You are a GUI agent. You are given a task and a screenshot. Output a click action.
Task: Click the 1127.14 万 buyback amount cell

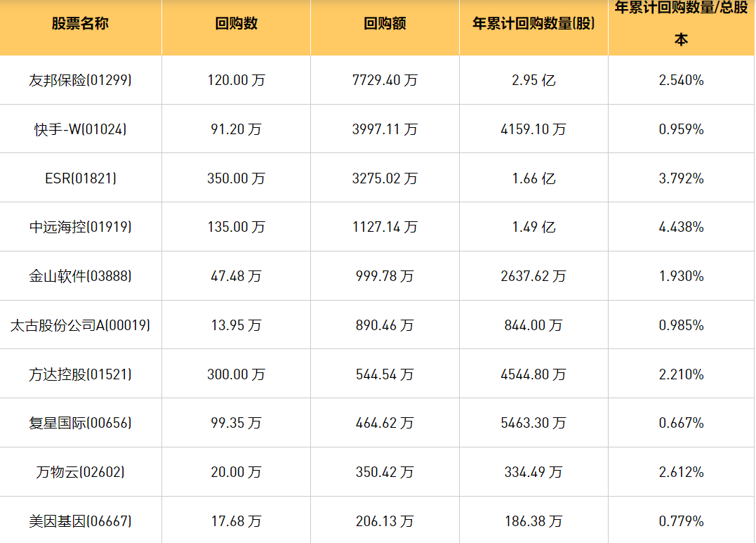pos(385,228)
